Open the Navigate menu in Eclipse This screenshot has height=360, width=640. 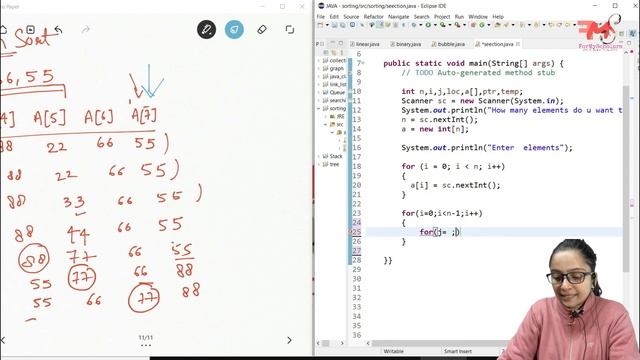tap(398, 17)
